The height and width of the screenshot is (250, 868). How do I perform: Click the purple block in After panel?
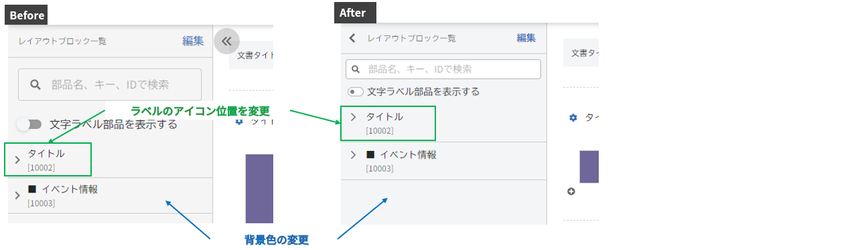(589, 166)
